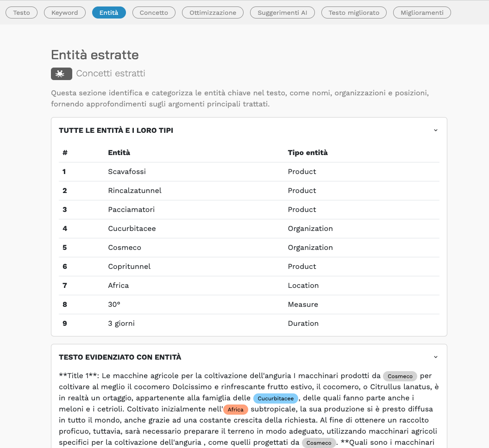Collapse the TUTTE LE ENTITÀ panel chevron

coord(435,130)
